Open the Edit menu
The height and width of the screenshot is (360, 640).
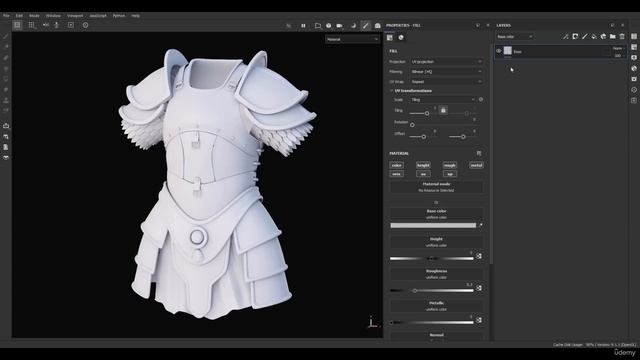pos(19,16)
